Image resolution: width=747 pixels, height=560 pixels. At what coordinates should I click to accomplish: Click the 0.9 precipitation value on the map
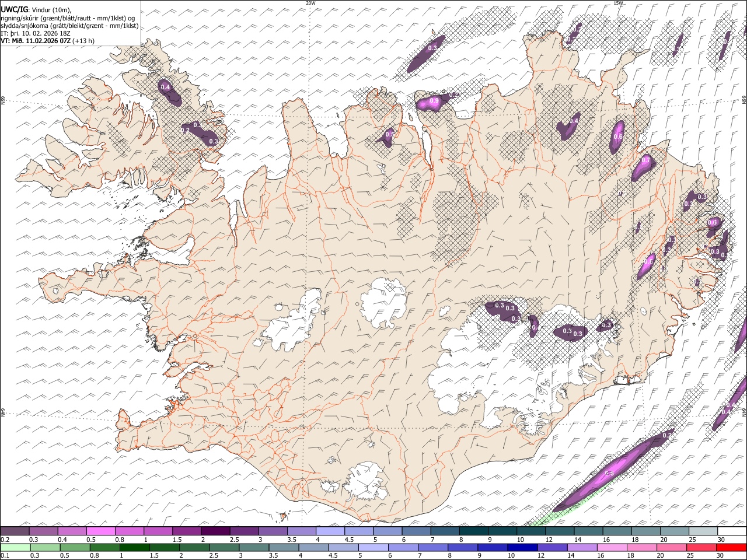(x=434, y=101)
